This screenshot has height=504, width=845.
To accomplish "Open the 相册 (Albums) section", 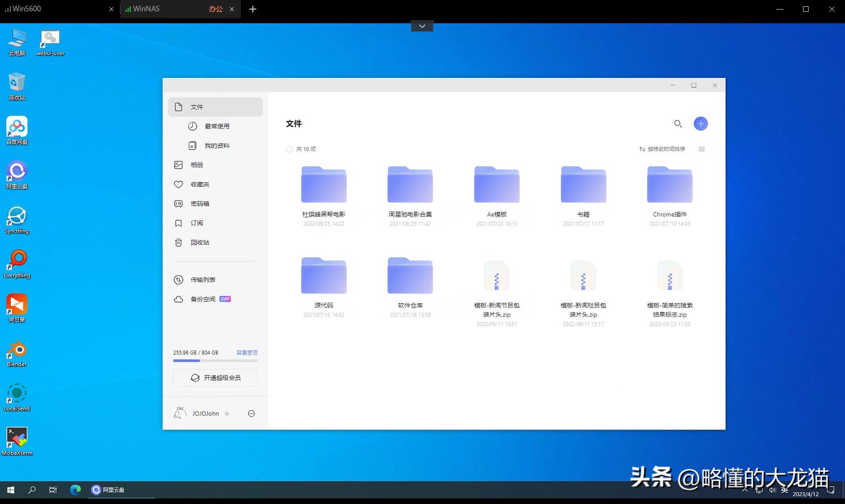I will pyautogui.click(x=197, y=165).
